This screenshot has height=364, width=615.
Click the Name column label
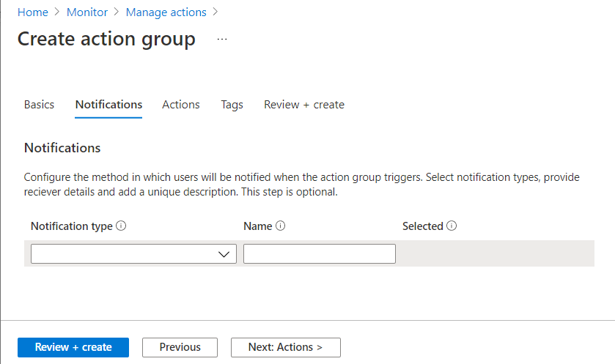258,226
